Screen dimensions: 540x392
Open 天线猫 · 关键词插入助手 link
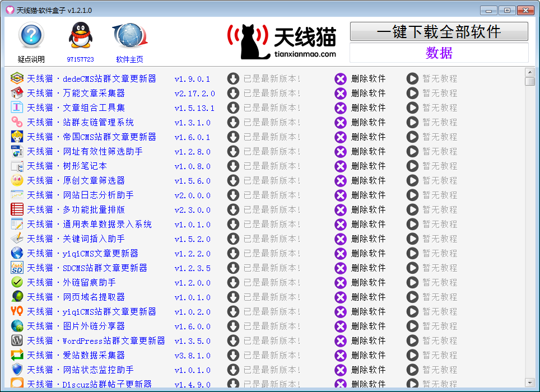[x=76, y=239]
